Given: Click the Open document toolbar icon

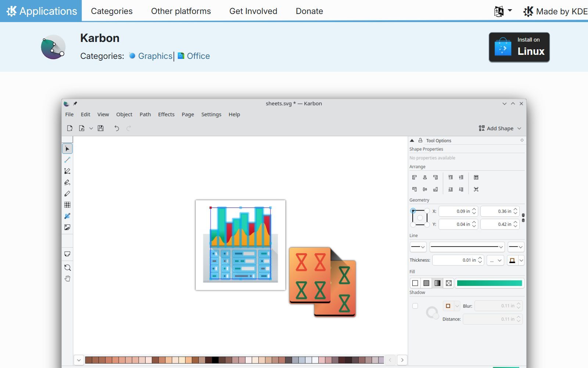Looking at the screenshot, I should click(x=82, y=128).
